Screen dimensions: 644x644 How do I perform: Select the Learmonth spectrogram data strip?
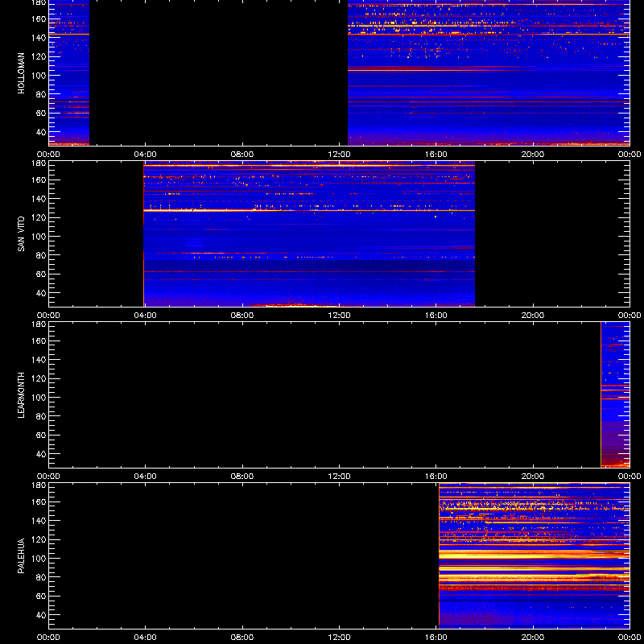(615, 394)
